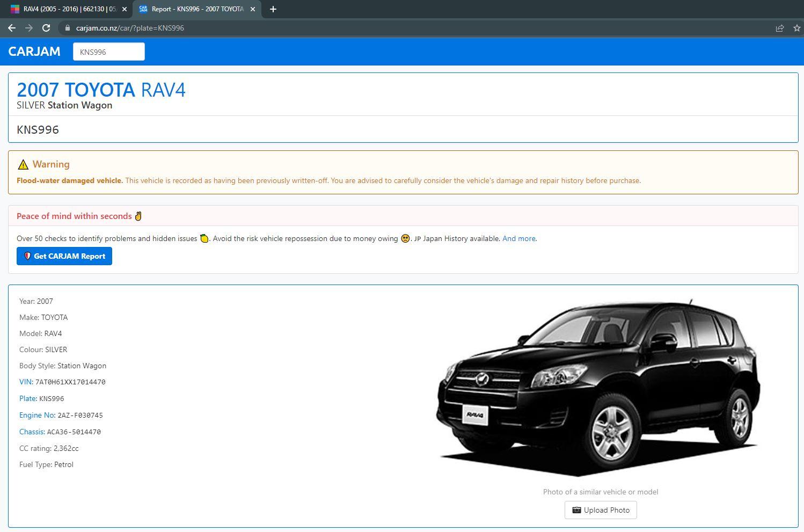Click the similar vehicle photo
The width and height of the screenshot is (804, 532).
[600, 388]
